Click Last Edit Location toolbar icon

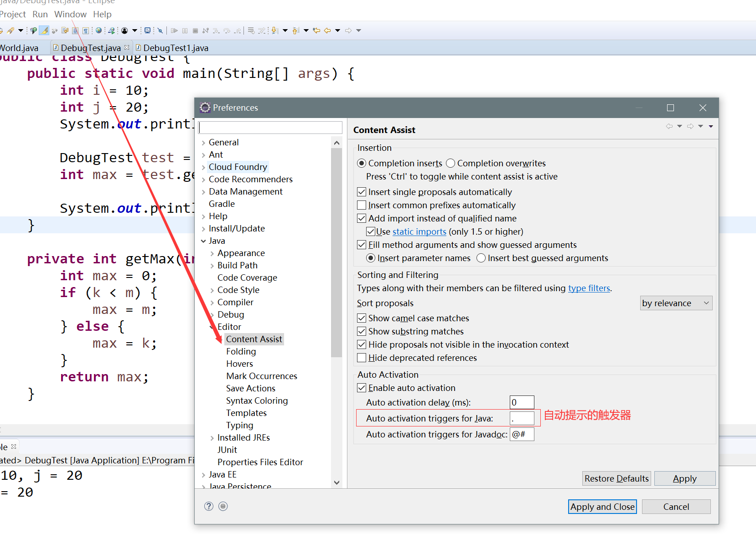coord(316,31)
